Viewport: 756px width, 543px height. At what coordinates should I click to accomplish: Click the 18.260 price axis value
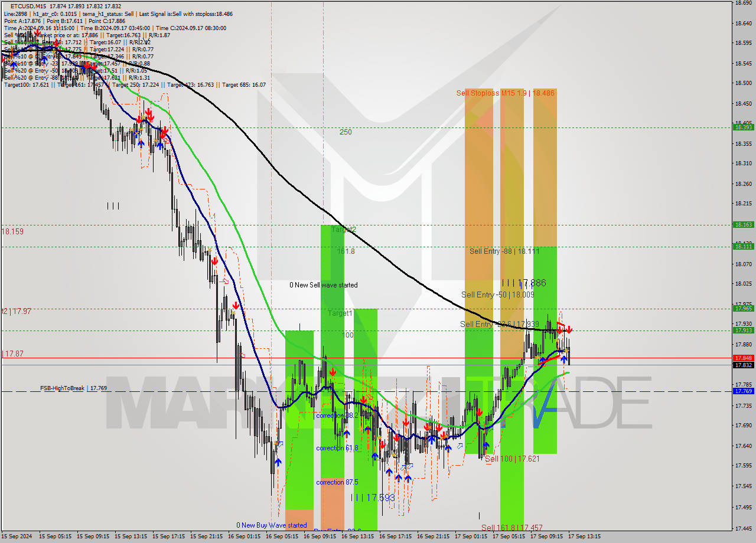[743, 184]
